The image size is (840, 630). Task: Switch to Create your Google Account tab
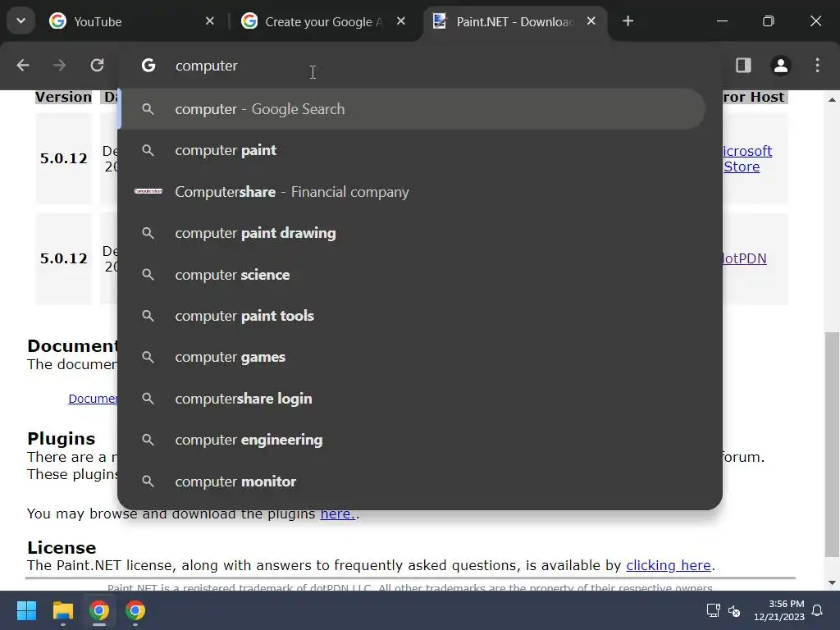click(x=323, y=21)
